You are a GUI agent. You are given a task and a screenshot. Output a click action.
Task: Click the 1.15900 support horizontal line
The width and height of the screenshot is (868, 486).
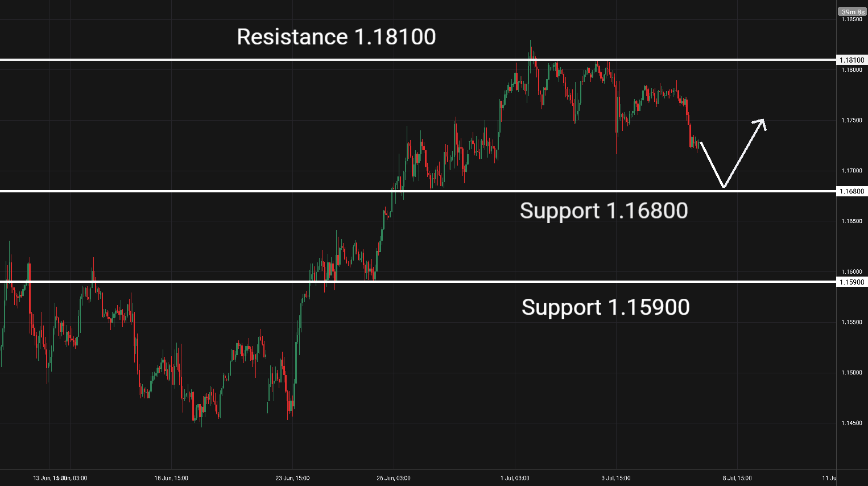click(418, 281)
